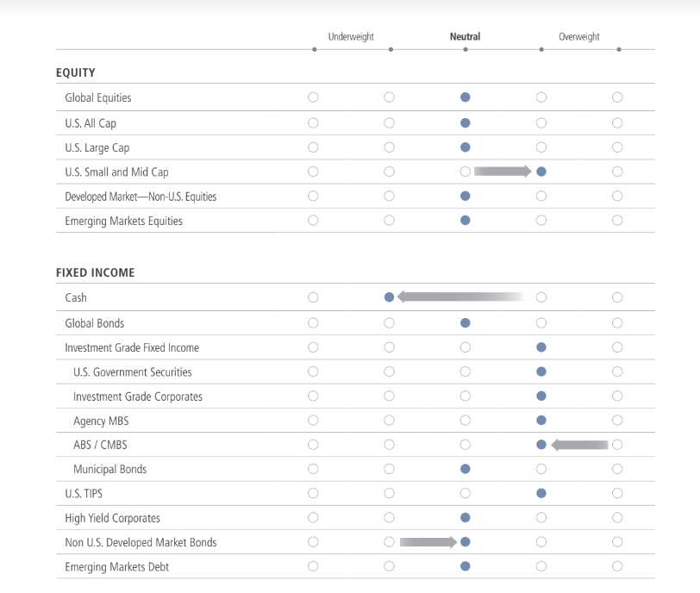This screenshot has height=593, width=700.
Task: Select filled overweight circle for U.S. Small and Mid Cap
Action: point(541,172)
